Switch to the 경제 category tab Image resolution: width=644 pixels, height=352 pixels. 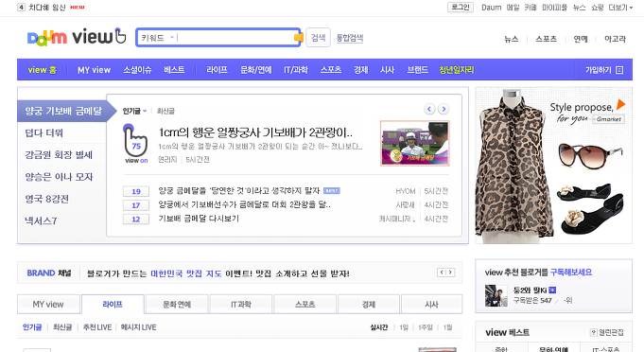(x=369, y=305)
